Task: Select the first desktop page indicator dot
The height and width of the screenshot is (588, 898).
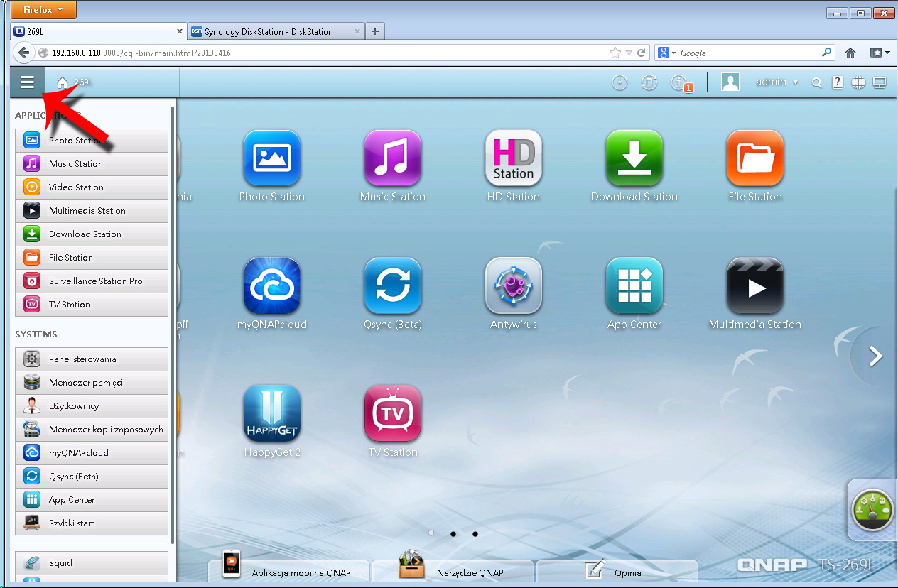Action: [431, 533]
